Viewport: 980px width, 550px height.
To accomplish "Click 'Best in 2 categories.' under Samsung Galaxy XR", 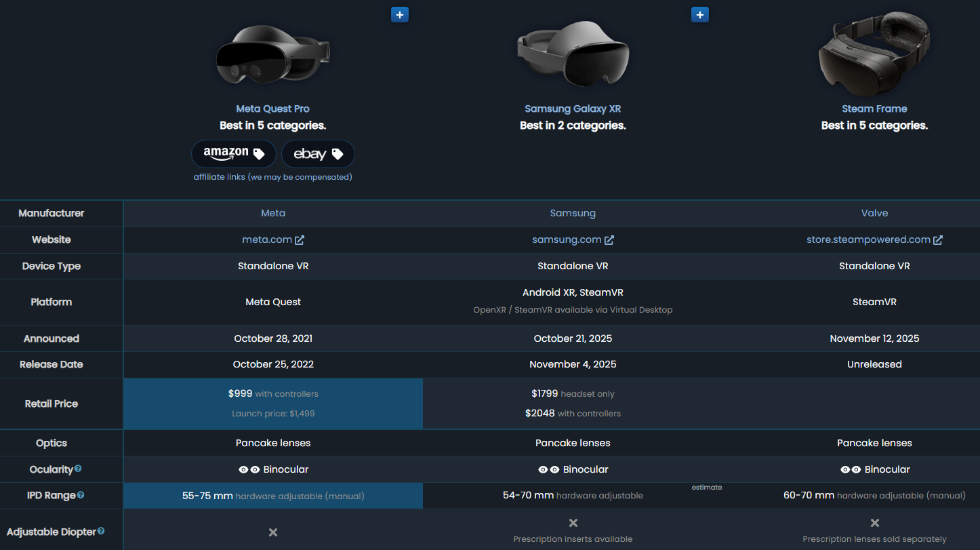I will [573, 125].
